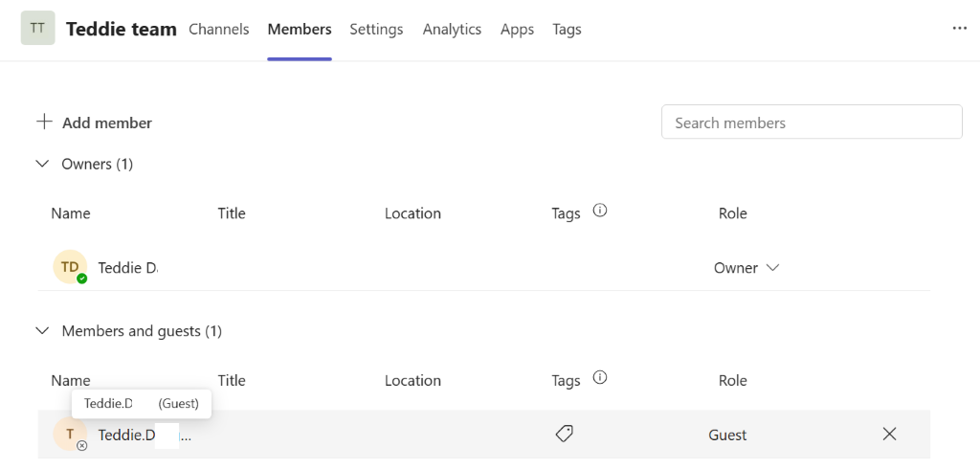Open the Settings tab
Viewport: 980px width, 469px height.
tap(376, 29)
